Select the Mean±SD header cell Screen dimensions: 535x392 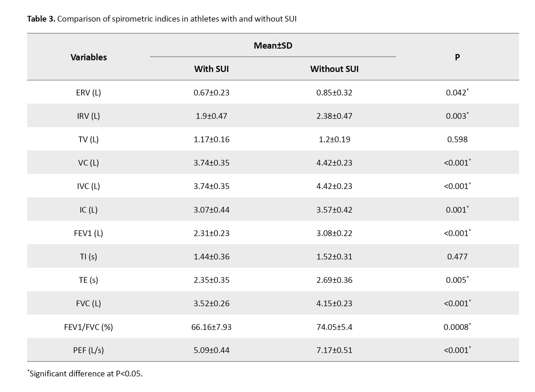click(273, 46)
